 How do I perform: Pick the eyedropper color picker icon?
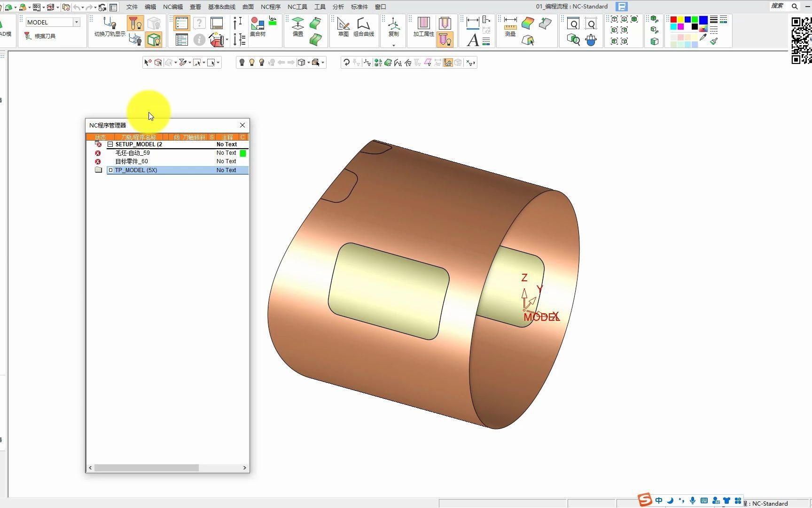coord(703,38)
